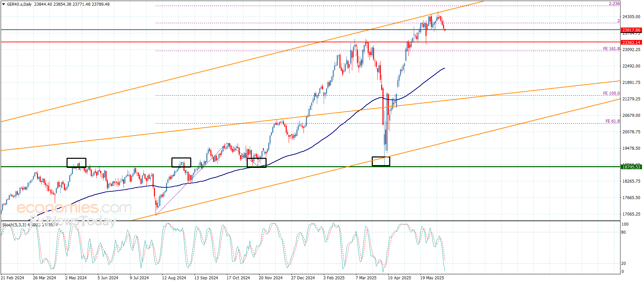Click the 7 Mar 2025 date label

pyautogui.click(x=366, y=278)
